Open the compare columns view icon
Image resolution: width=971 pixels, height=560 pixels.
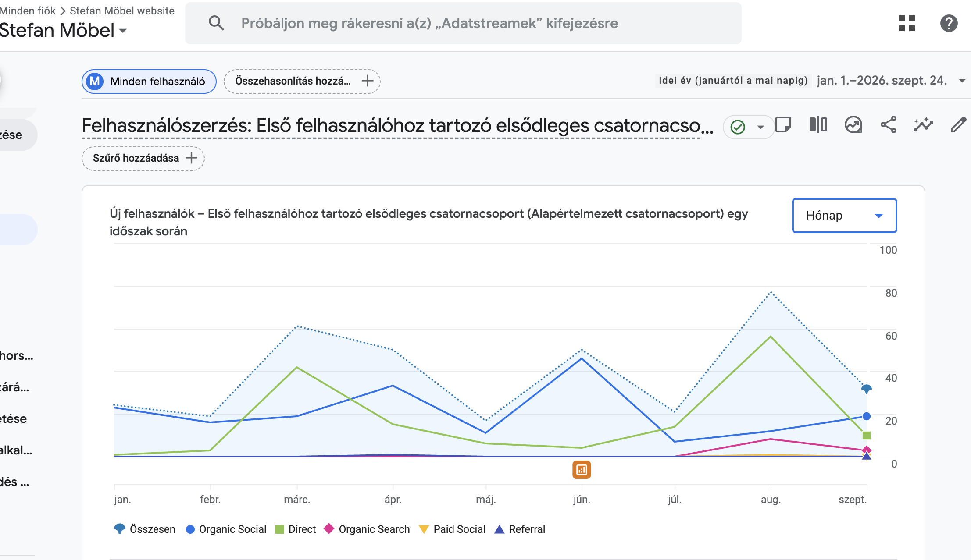click(818, 125)
